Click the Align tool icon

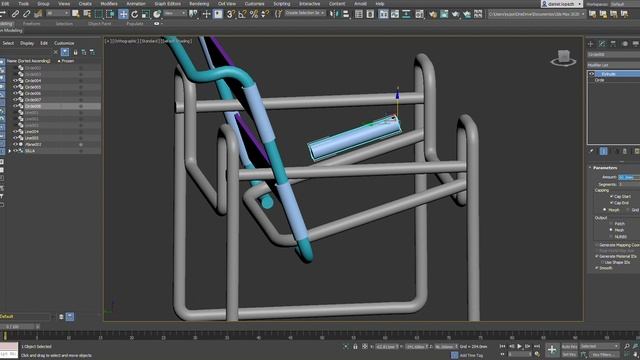click(346, 14)
